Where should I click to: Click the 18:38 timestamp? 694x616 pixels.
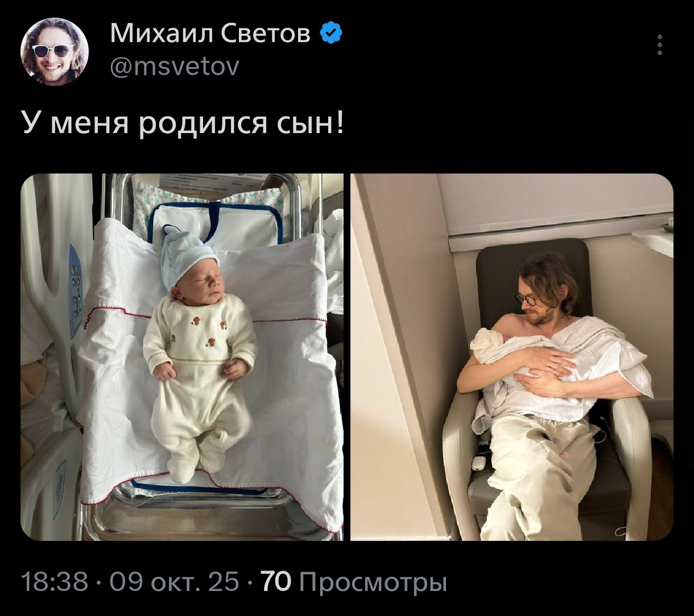55,583
